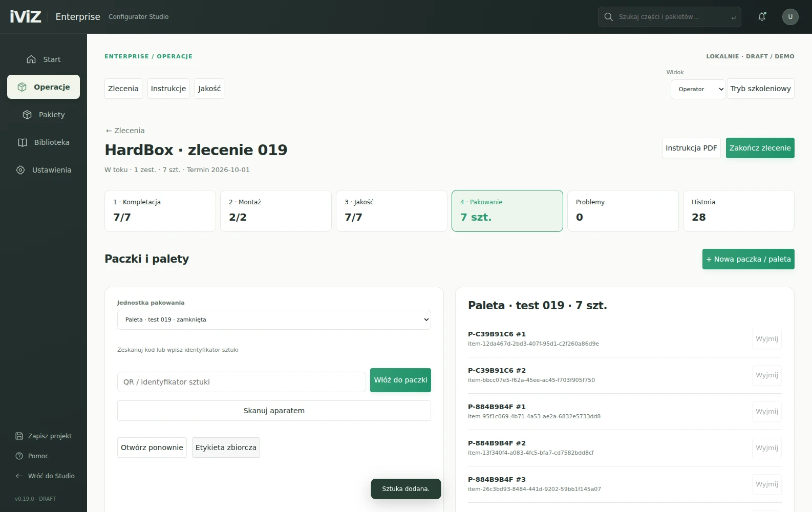Open Biblioteka book icon in sidebar
This screenshot has width=812, height=512.
pos(23,142)
